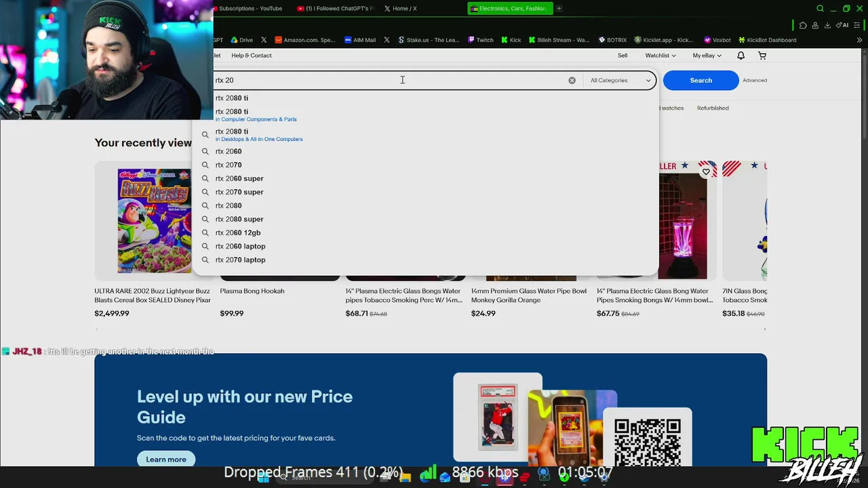
Task: Select the rtx 2070 laptop suggestion
Action: [x=426, y=260]
